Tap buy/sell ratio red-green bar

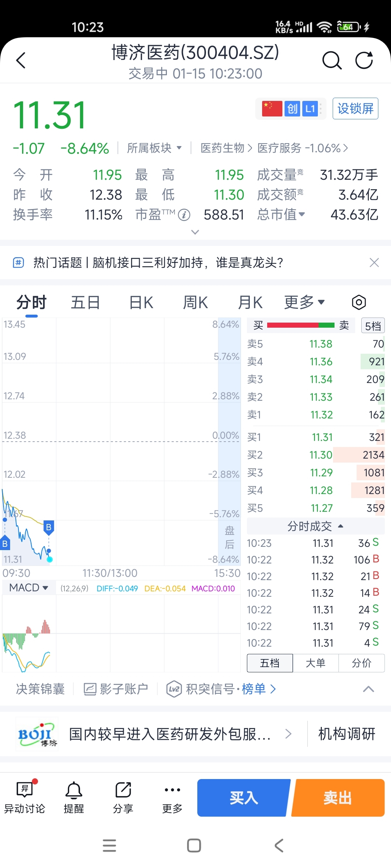tap(300, 325)
